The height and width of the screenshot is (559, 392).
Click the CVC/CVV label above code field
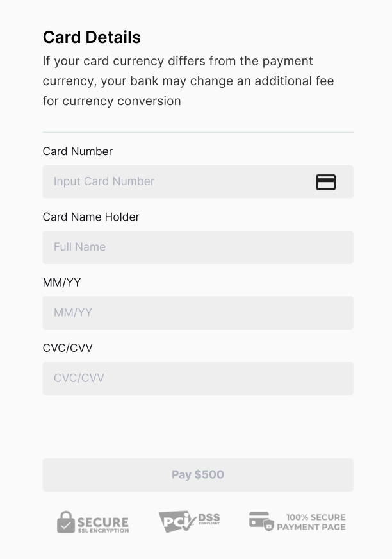click(68, 348)
